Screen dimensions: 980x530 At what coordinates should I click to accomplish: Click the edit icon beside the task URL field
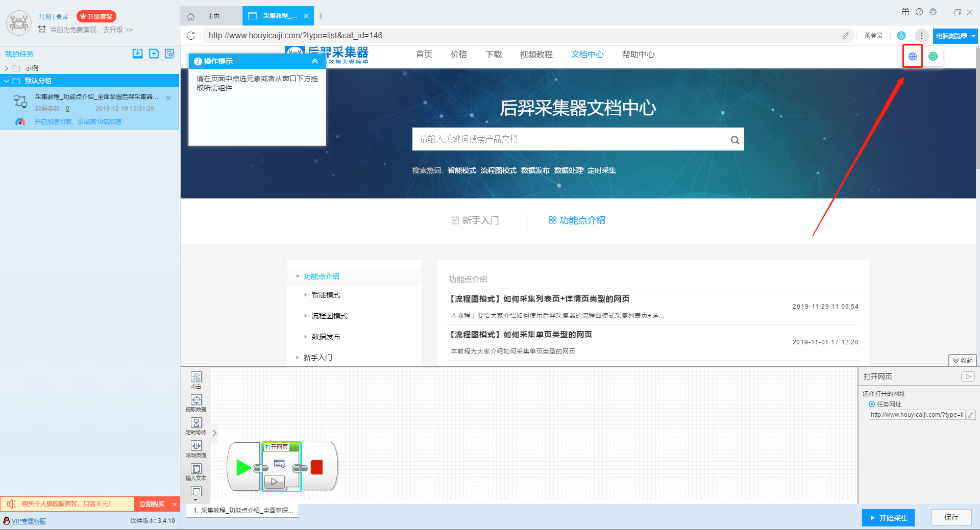(x=971, y=415)
